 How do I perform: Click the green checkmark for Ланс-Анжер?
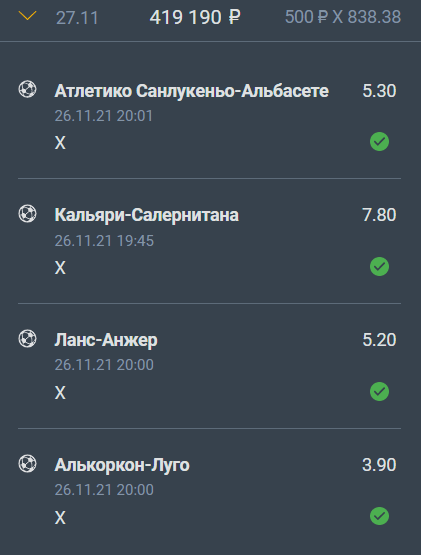[x=379, y=391]
